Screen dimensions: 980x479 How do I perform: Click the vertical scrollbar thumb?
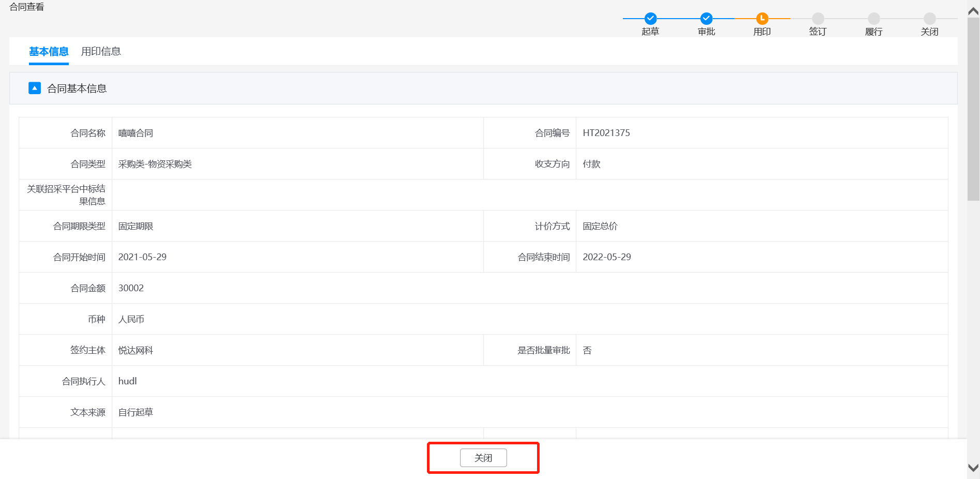tap(973, 109)
